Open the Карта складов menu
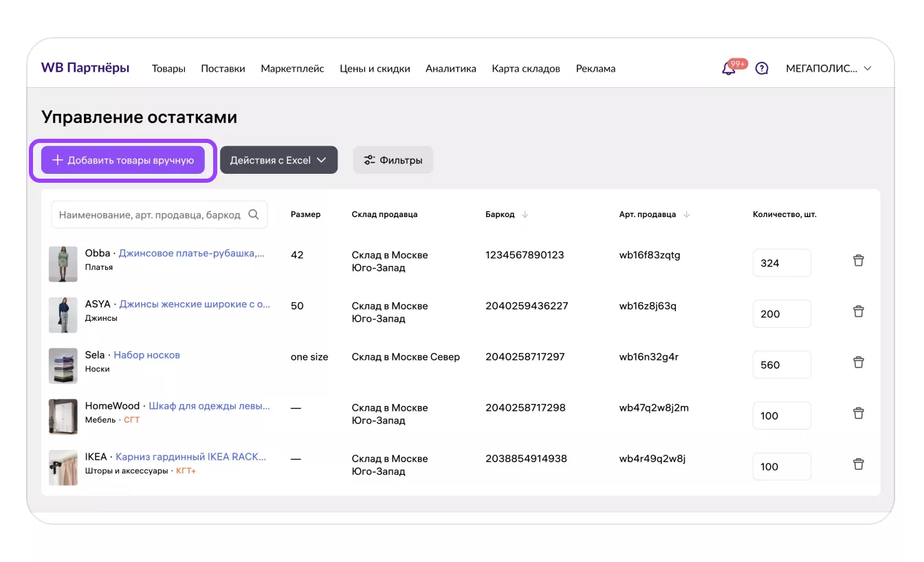This screenshot has width=924, height=562. [x=526, y=69]
